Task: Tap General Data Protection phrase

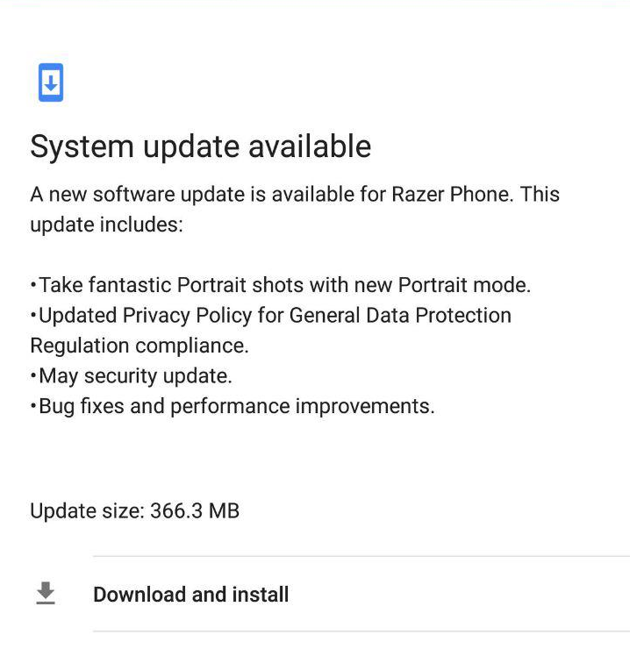Action: pos(400,316)
